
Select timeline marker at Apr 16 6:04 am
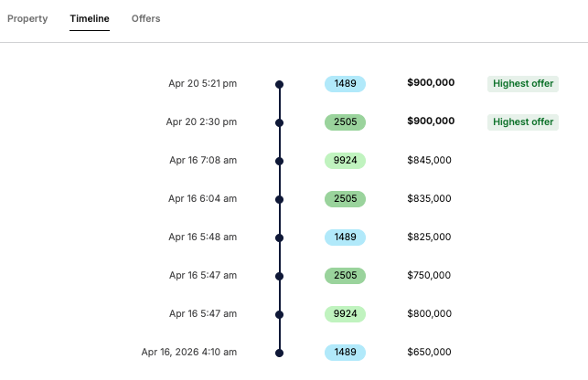[279, 199]
